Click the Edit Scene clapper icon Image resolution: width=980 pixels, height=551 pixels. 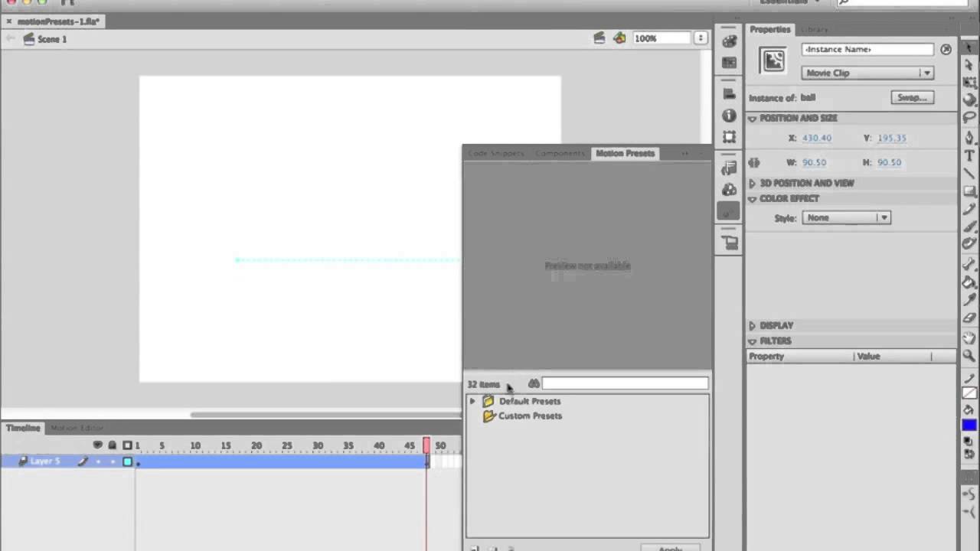(x=599, y=38)
